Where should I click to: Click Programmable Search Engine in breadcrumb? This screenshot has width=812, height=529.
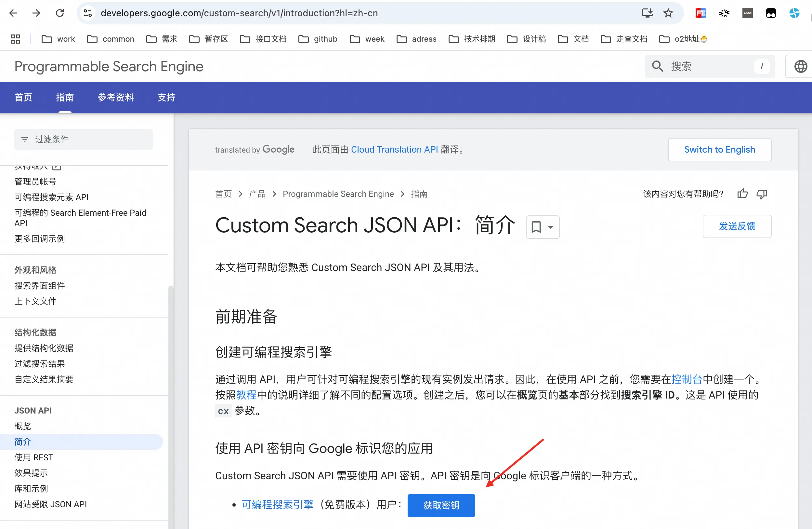(338, 194)
